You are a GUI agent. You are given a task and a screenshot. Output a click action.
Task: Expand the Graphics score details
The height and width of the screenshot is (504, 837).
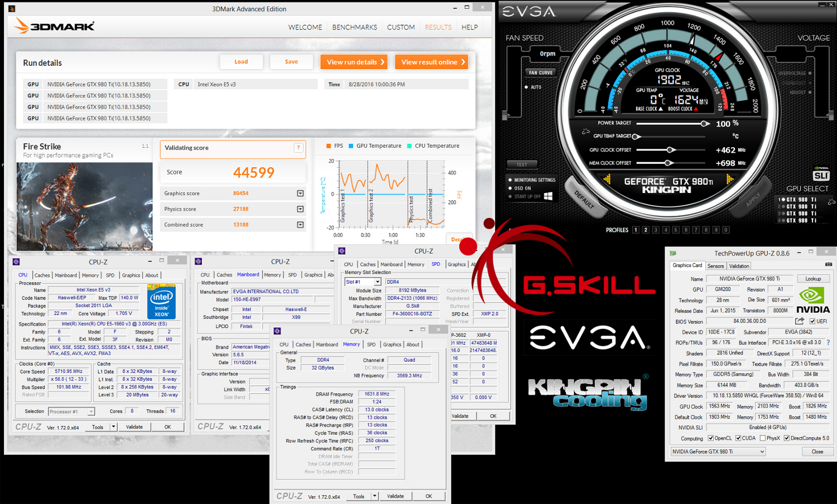click(x=300, y=193)
